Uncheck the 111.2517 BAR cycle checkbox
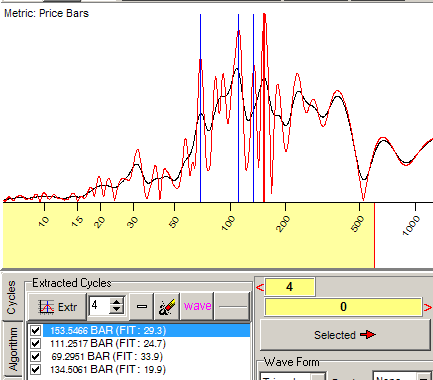Viewport: 433px width, 380px height. coord(35,343)
